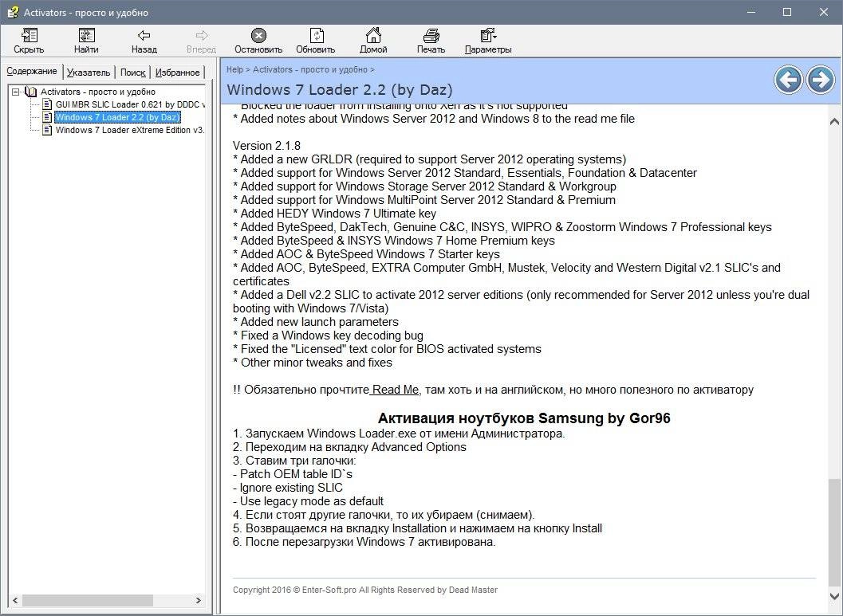The width and height of the screenshot is (843, 616).
Task: Click content pane scroll down arrow
Action: pos(834,595)
